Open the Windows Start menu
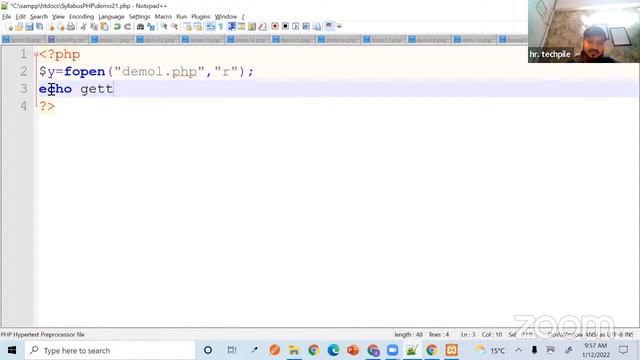 (x=12, y=350)
